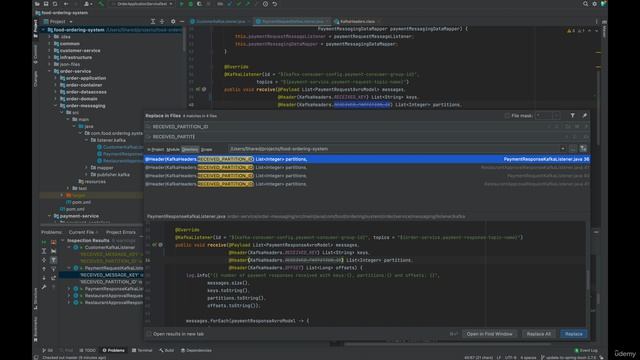This screenshot has height=360, width=640.
Task: Click collapse all icon in Project panel header
Action: point(162,21)
